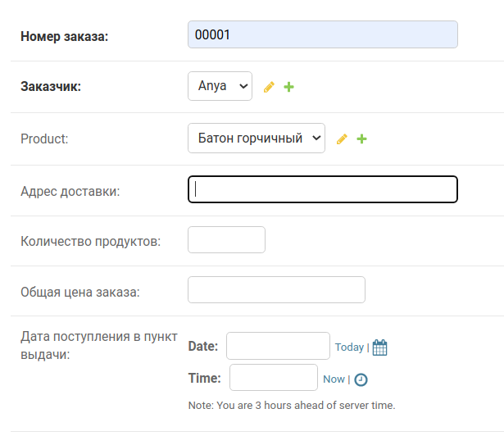Click the Now time shortcut link
The width and height of the screenshot is (504, 436).
[334, 379]
